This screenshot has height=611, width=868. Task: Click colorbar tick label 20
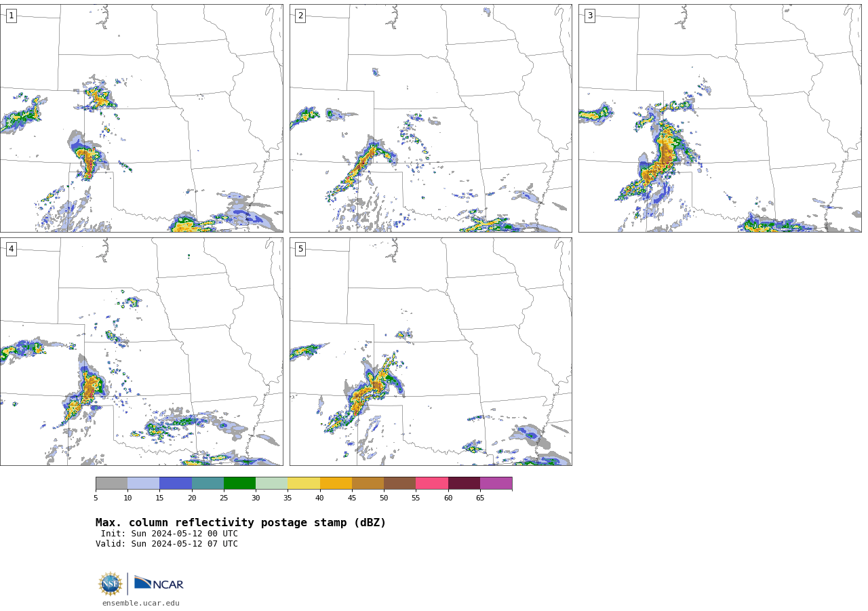click(192, 498)
